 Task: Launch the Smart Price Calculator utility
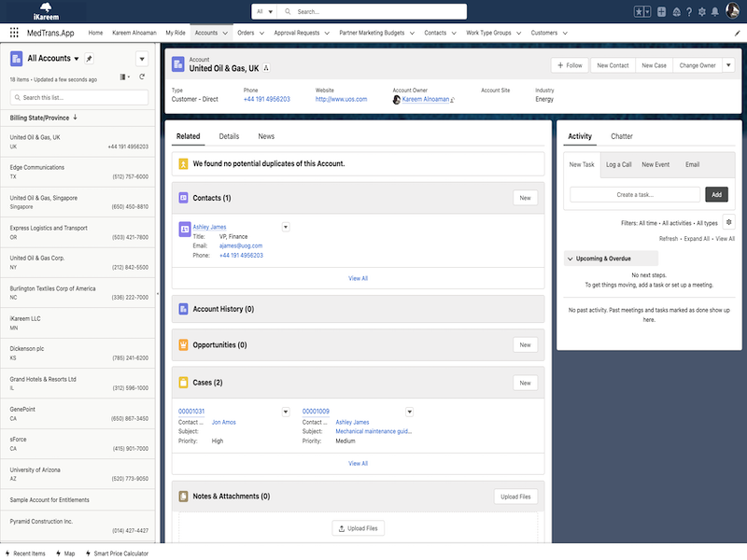(118, 553)
